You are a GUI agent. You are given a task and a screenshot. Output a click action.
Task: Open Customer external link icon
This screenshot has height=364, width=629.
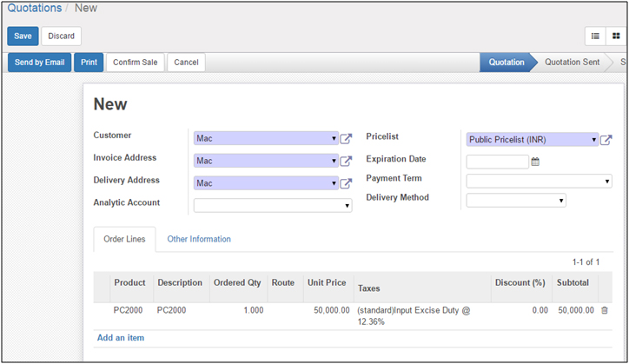(346, 138)
